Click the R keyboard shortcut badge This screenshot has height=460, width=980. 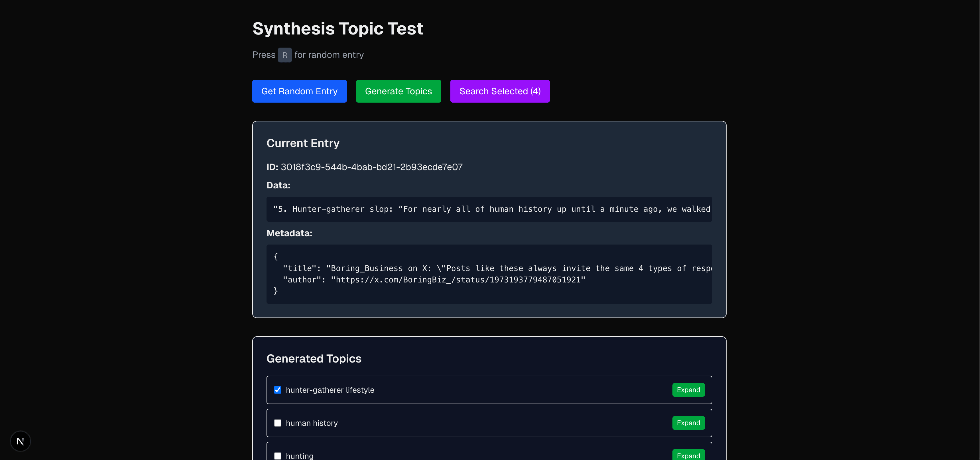point(284,55)
